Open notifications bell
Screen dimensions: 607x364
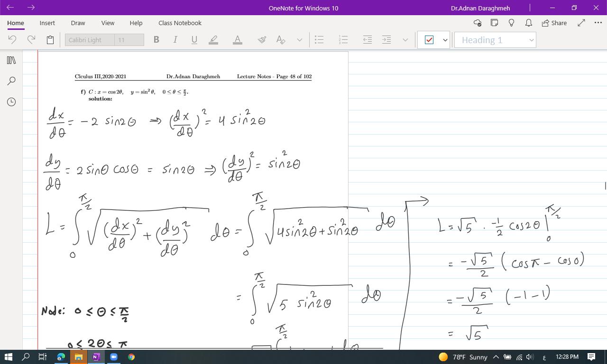(x=528, y=23)
